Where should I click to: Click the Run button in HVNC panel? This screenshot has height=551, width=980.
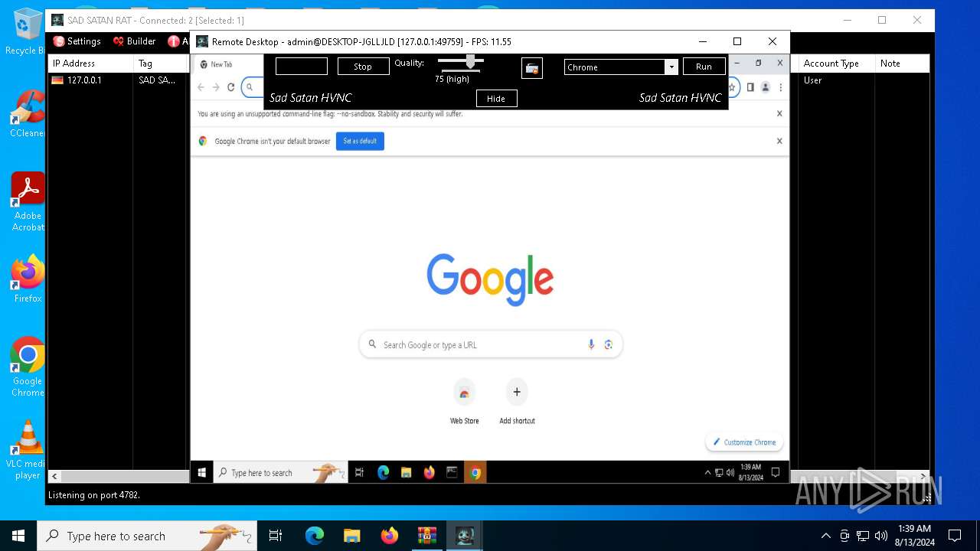(x=704, y=67)
